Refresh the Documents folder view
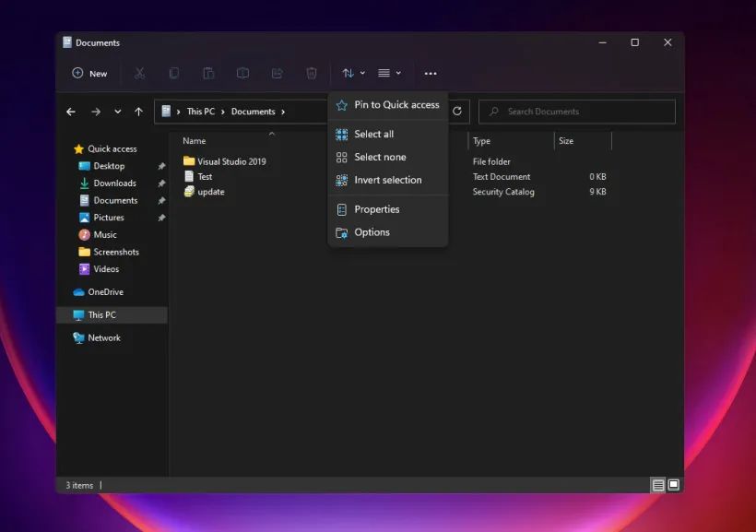The image size is (756, 532). [x=458, y=112]
